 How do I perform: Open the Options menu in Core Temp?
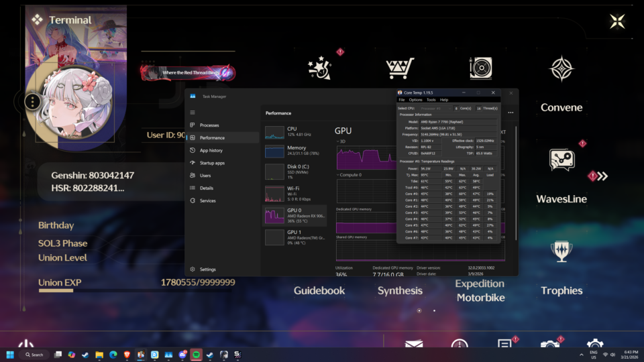click(415, 100)
